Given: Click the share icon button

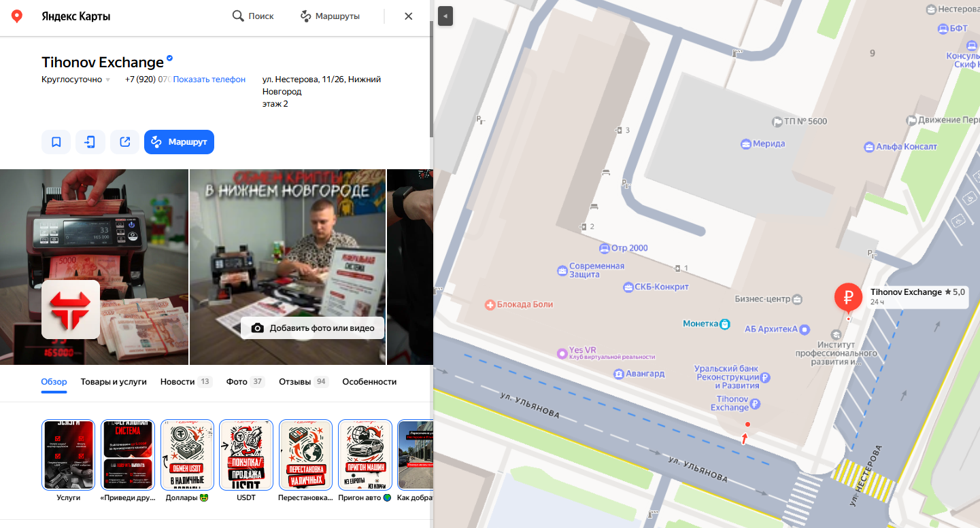Looking at the screenshot, I should 125,142.
